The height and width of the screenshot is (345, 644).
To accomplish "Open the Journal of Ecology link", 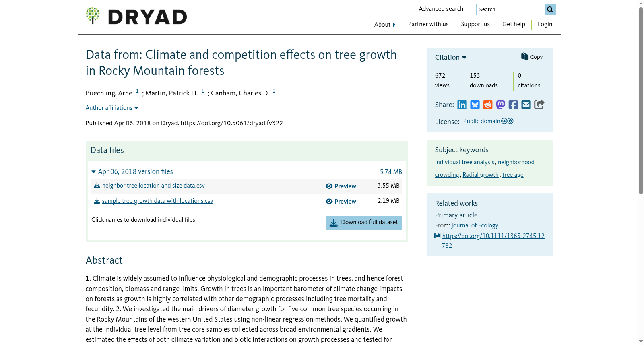I will 475,225.
